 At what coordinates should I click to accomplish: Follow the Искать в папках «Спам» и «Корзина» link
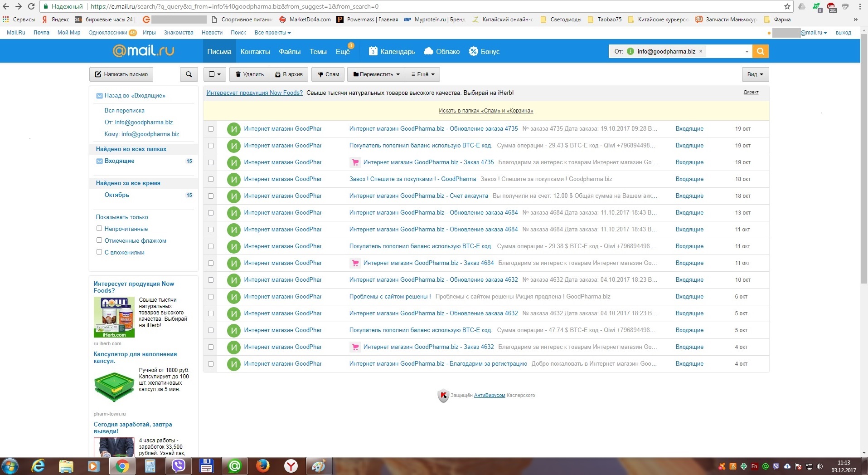[485, 111]
